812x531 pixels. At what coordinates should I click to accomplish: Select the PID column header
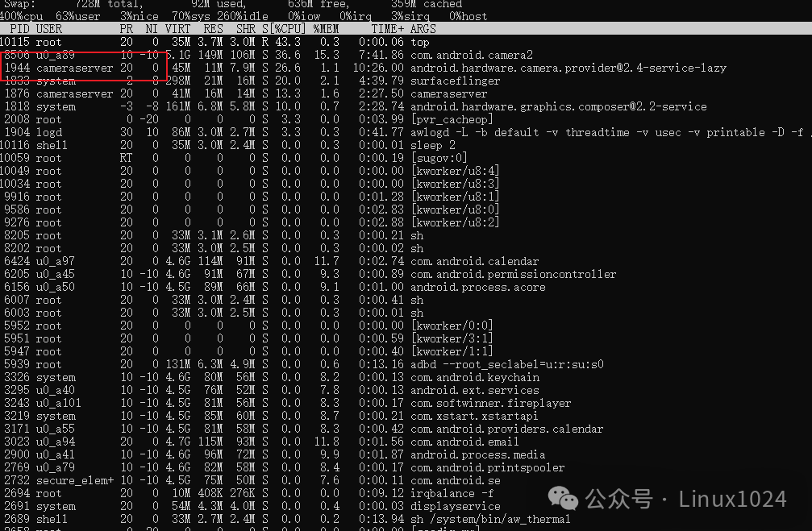pos(19,29)
